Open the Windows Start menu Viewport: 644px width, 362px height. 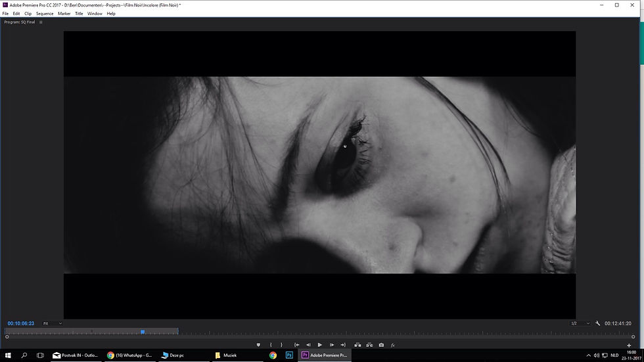point(8,355)
